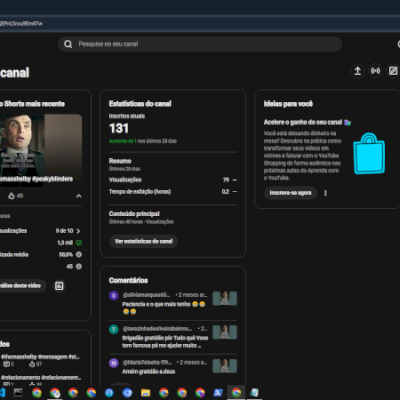Click the 'Conteúdo principal' heading
This screenshot has height=400, width=400.
[x=134, y=214]
